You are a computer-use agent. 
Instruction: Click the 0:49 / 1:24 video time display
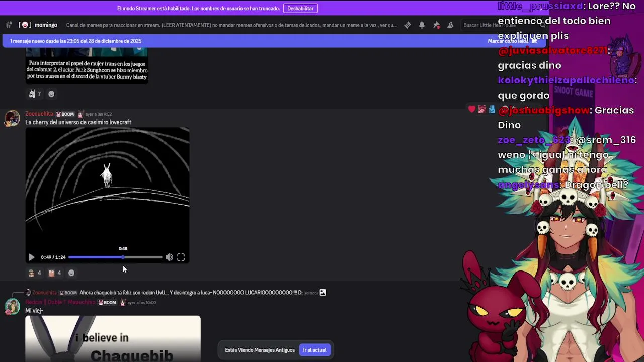click(53, 257)
